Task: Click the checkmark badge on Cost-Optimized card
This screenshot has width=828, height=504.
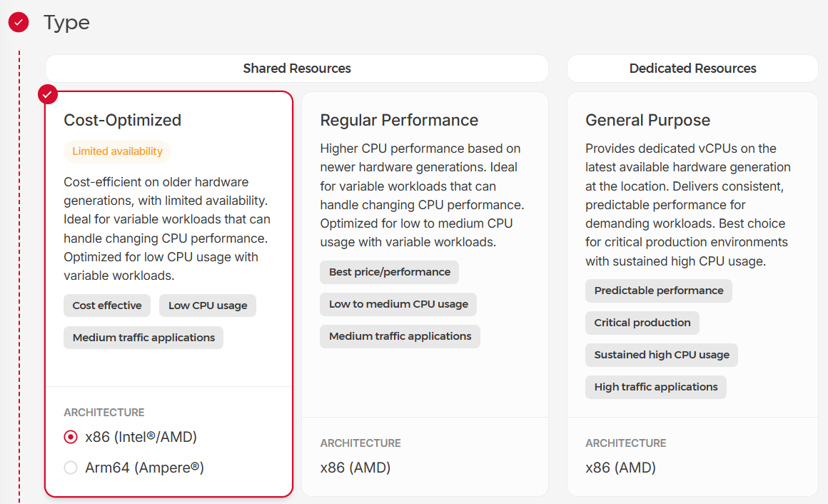Action: (x=48, y=94)
